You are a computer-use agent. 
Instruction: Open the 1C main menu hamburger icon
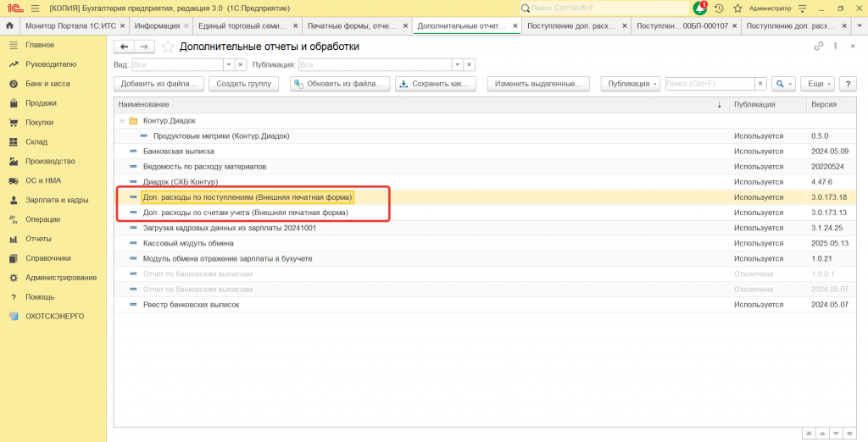tap(36, 8)
